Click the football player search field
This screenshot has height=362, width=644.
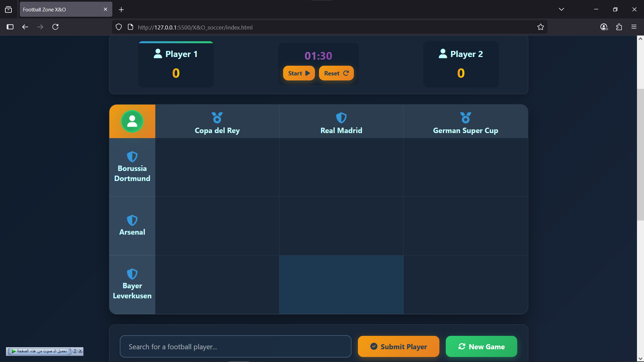[235, 347]
